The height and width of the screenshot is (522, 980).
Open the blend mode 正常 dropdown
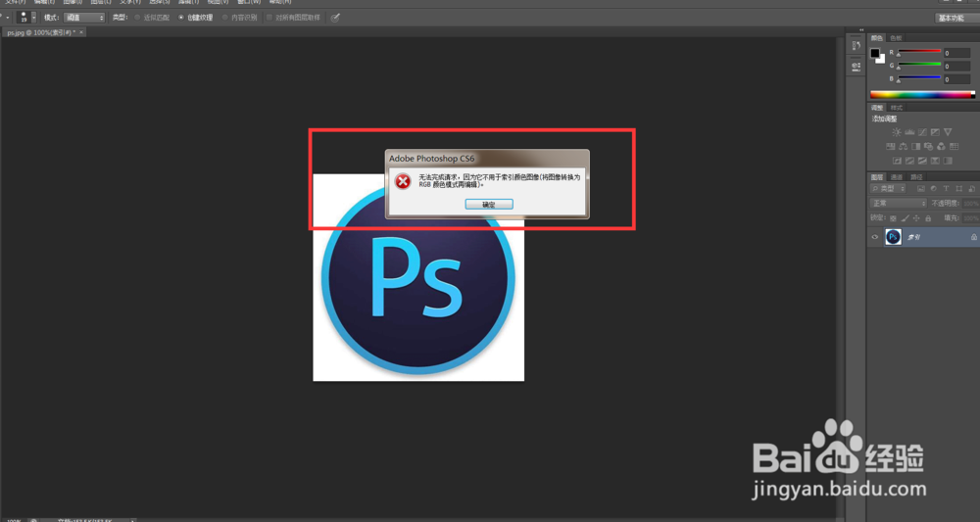(898, 204)
